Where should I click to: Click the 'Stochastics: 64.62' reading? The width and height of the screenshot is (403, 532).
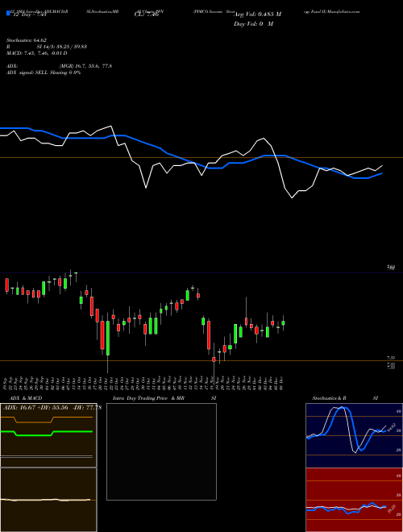tap(25, 40)
